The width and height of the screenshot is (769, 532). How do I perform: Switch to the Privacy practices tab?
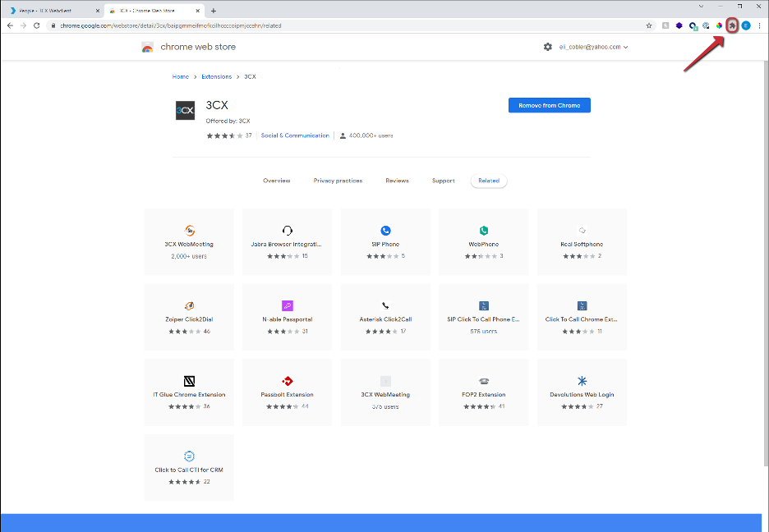(x=338, y=181)
